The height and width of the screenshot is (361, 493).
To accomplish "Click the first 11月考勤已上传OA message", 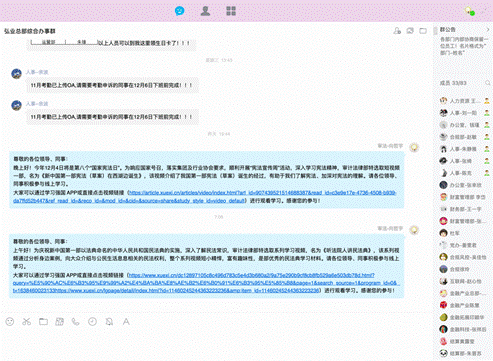I will (112, 85).
